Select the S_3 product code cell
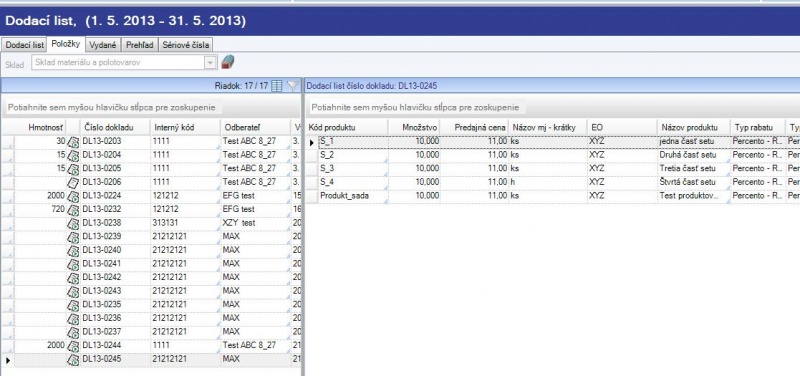This screenshot has height=376, width=800. 353,169
